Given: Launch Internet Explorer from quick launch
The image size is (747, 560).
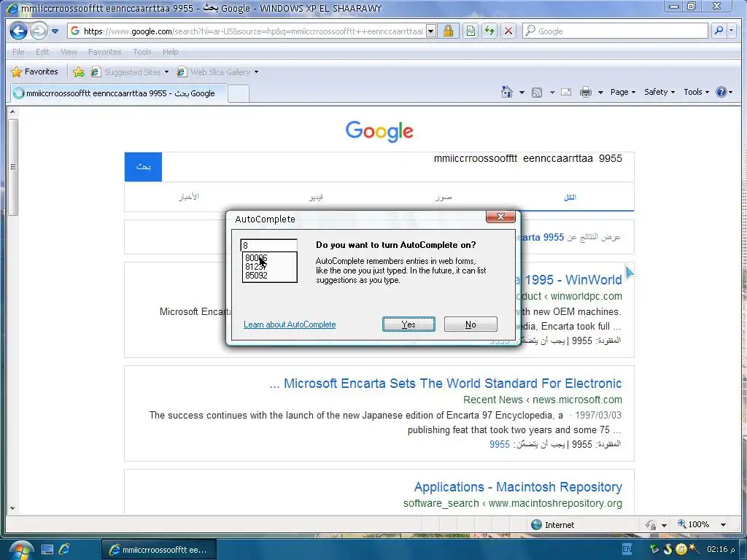Looking at the screenshot, I should pyautogui.click(x=64, y=550).
